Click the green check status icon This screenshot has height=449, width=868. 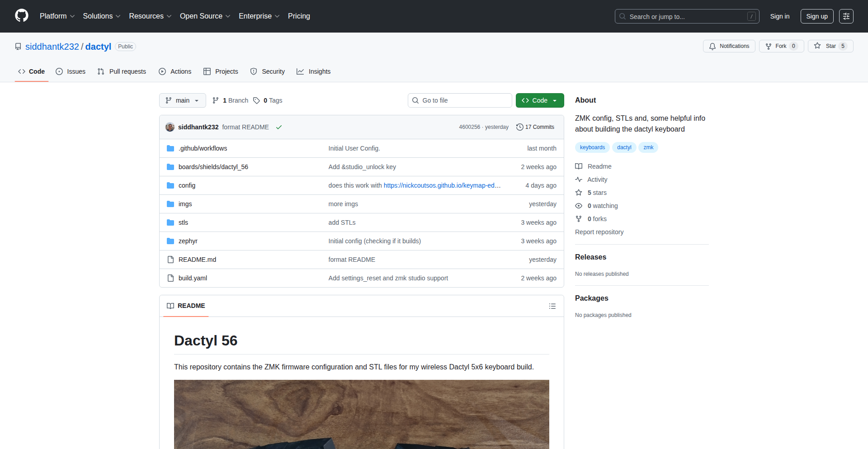point(279,127)
